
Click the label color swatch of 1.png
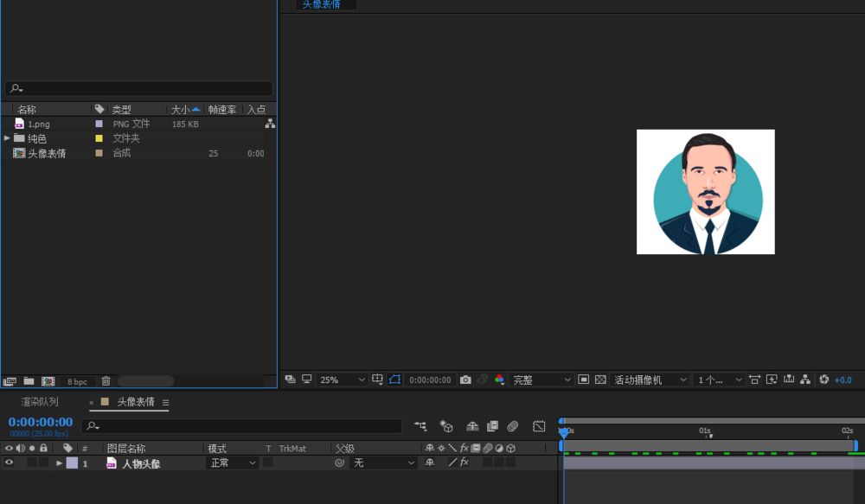pyautogui.click(x=99, y=124)
